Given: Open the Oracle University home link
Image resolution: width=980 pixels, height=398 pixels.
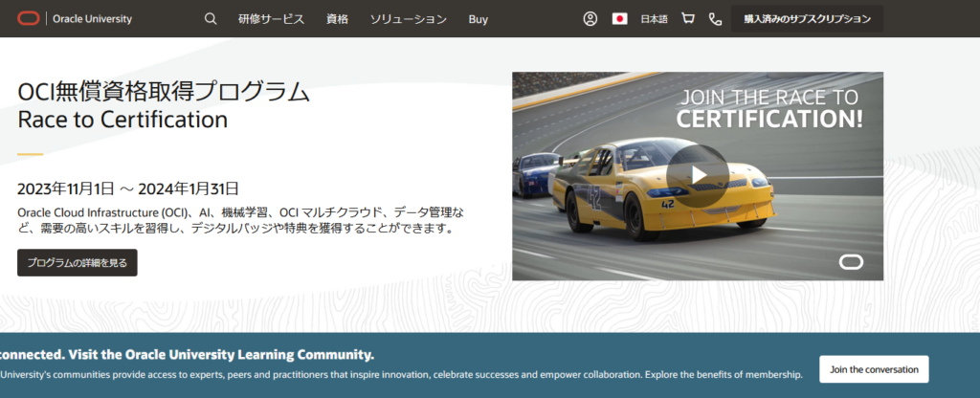Looking at the screenshot, I should pos(92,19).
